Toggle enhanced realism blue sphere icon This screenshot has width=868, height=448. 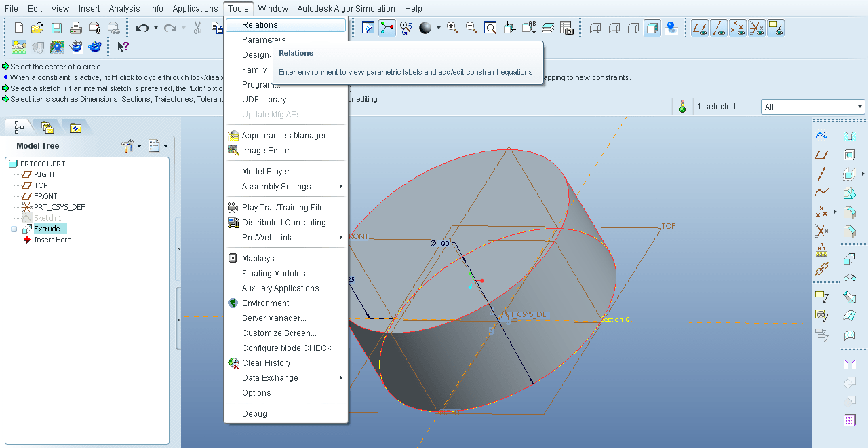click(671, 28)
